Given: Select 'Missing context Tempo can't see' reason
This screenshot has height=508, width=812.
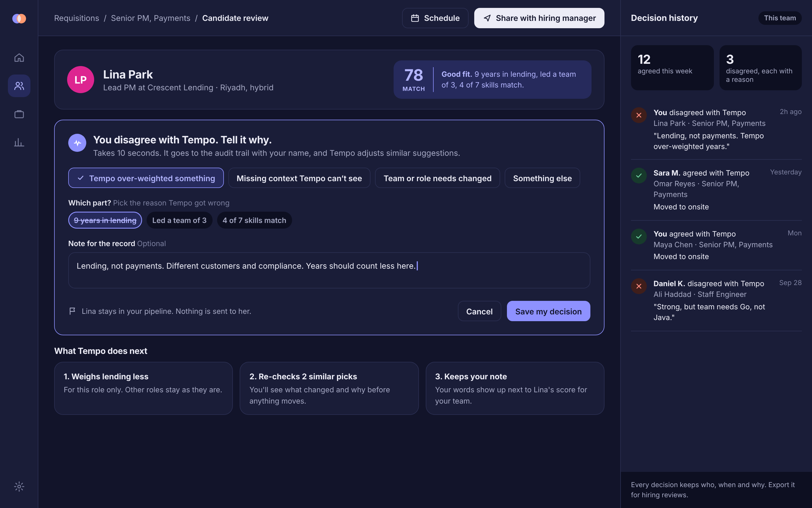Looking at the screenshot, I should [x=299, y=178].
